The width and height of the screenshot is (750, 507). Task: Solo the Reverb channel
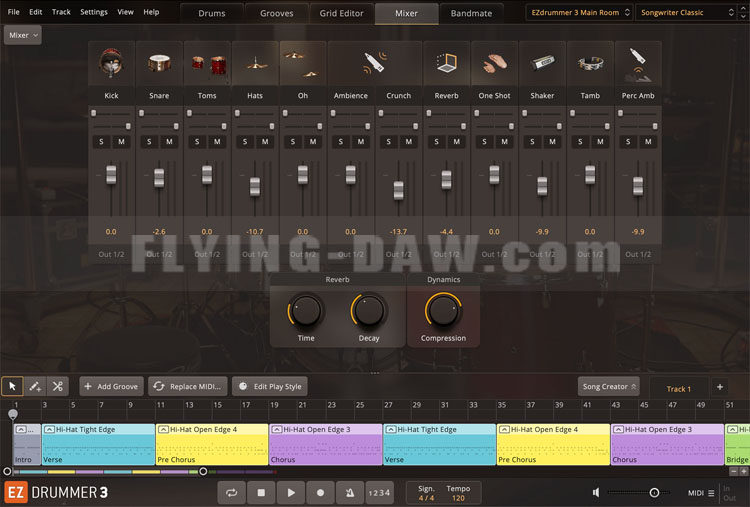(436, 142)
